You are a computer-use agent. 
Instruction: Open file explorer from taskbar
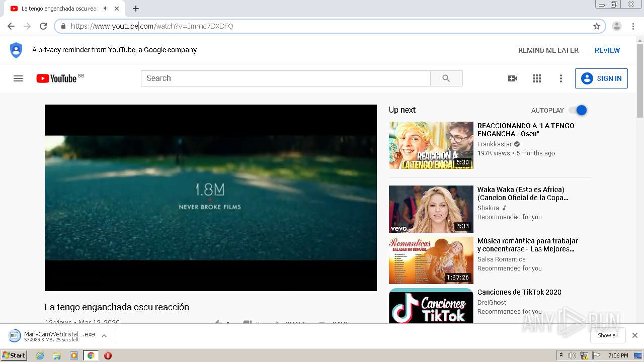(57, 355)
